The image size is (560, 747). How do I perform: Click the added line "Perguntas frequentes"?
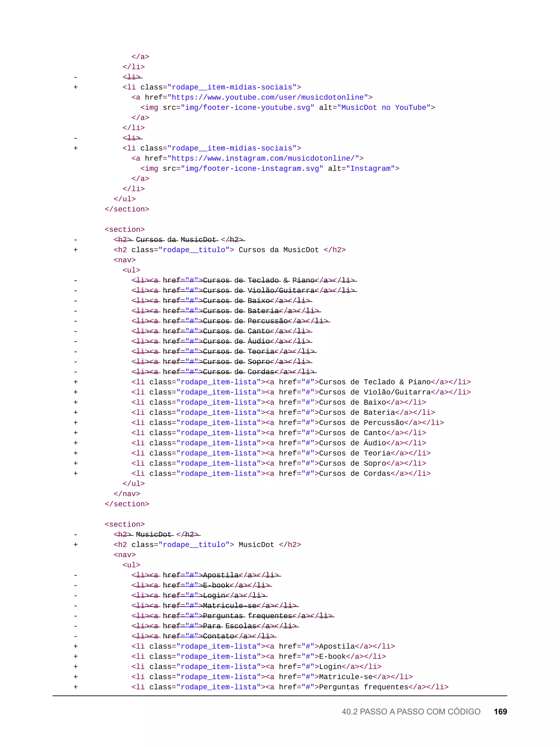pyautogui.click(x=364, y=687)
